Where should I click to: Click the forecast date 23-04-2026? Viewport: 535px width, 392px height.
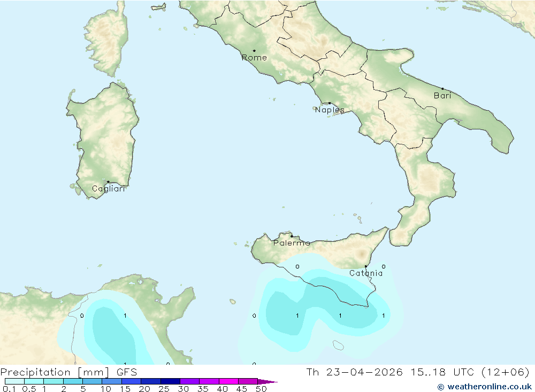coord(364,372)
